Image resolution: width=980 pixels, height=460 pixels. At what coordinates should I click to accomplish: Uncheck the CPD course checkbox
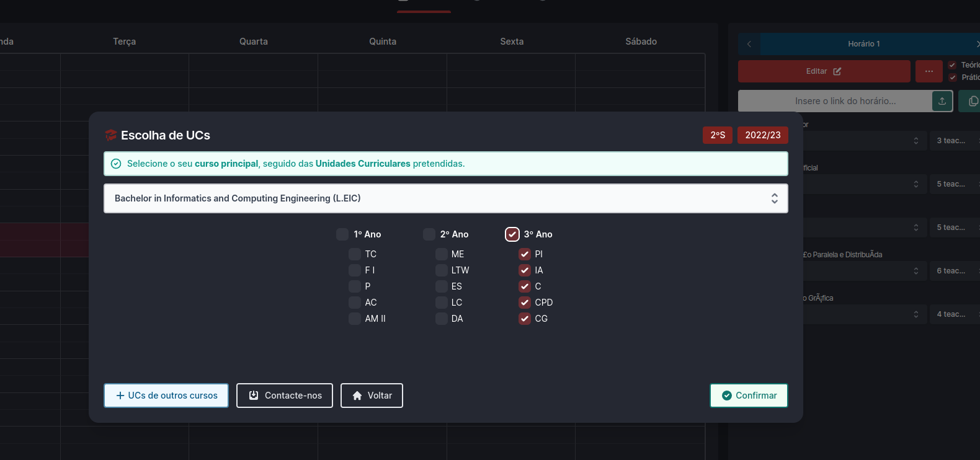pos(525,303)
